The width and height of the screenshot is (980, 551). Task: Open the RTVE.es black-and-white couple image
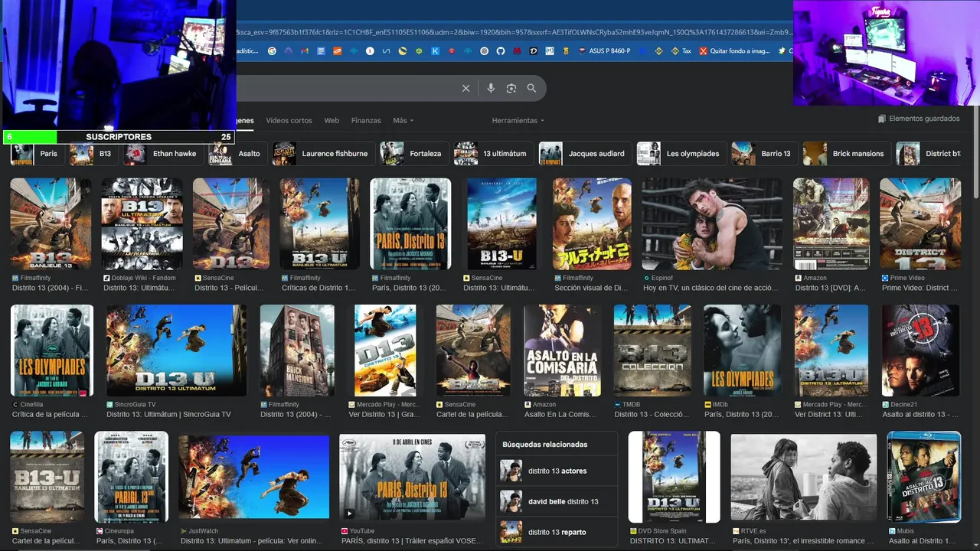(804, 477)
